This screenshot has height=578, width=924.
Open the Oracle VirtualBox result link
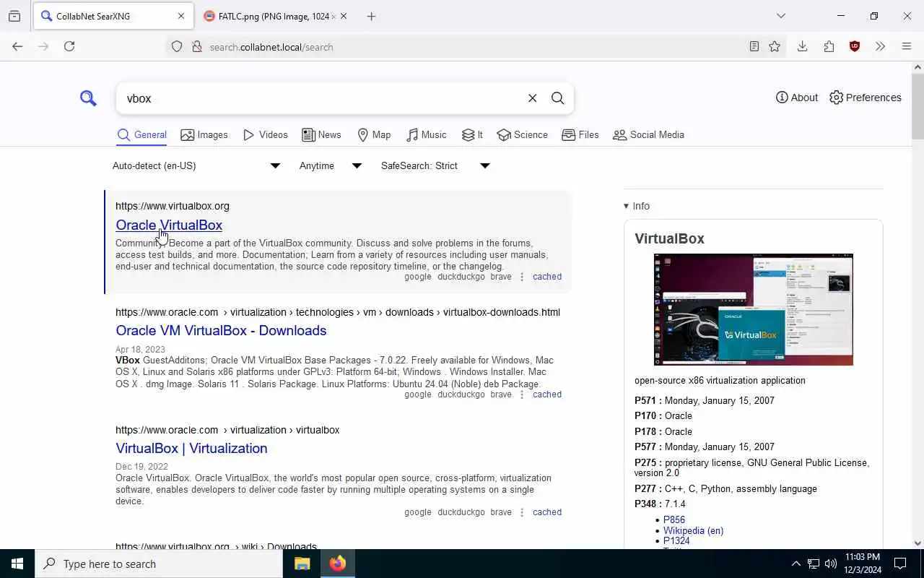pyautogui.click(x=169, y=225)
